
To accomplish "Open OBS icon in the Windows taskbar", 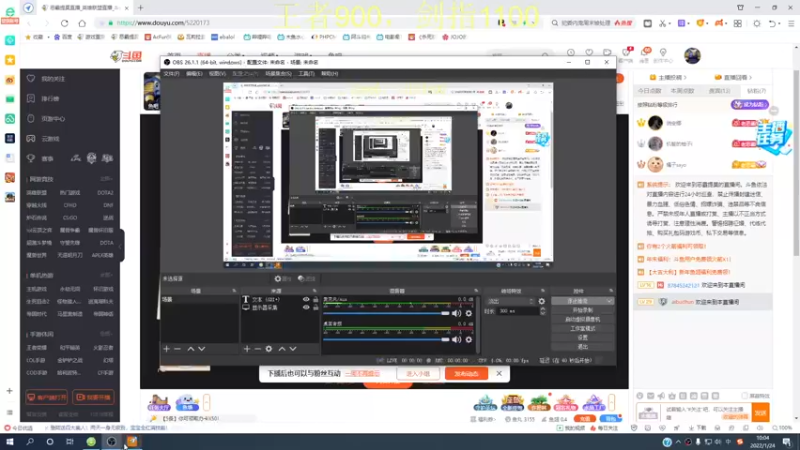I will pyautogui.click(x=111, y=442).
